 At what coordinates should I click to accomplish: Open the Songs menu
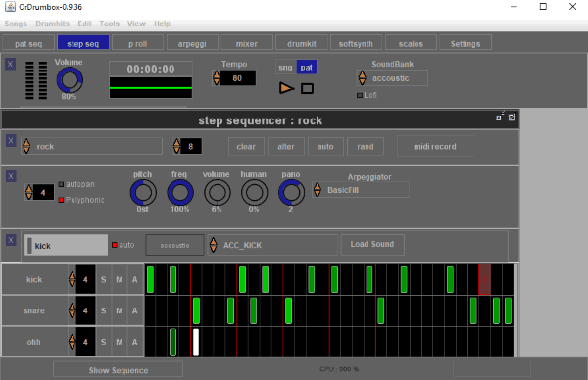coord(16,24)
